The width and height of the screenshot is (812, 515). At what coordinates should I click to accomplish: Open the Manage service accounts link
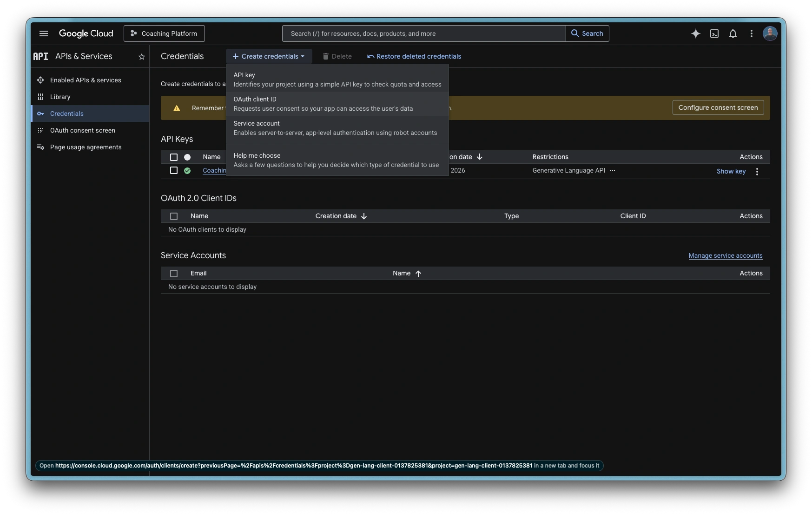(x=725, y=255)
